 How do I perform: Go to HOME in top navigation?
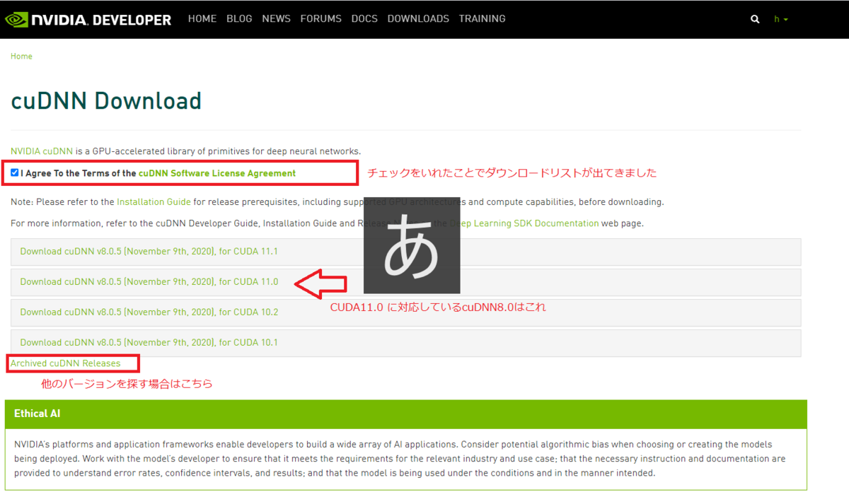(x=202, y=19)
